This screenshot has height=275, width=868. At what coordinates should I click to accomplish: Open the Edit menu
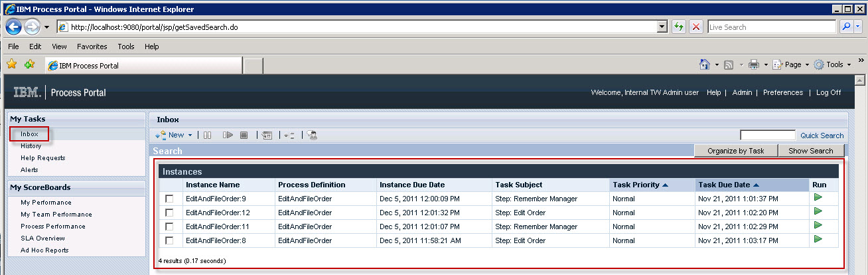(x=35, y=46)
